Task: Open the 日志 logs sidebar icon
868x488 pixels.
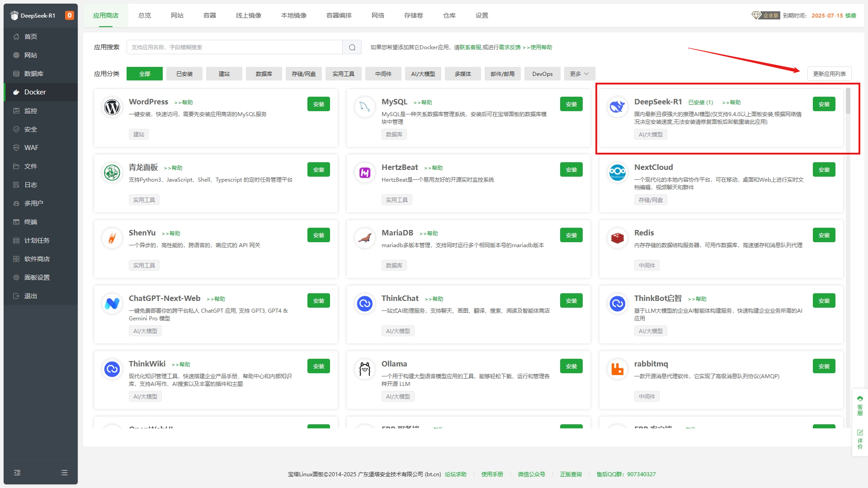Action: pos(16,185)
